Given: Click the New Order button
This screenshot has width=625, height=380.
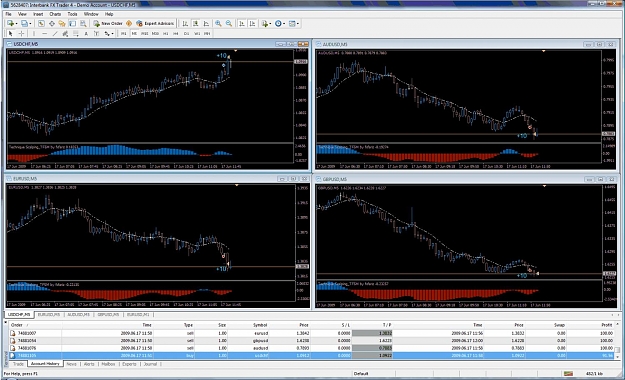Looking at the screenshot, I should point(108,24).
